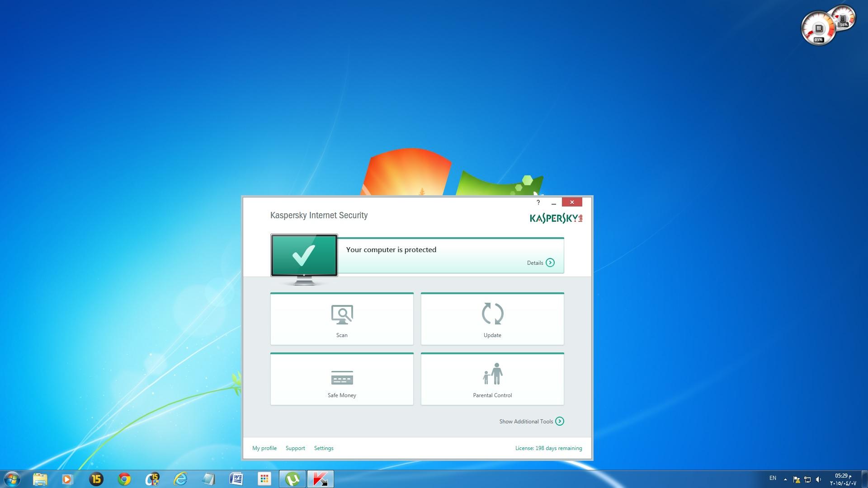868x488 pixels.
Task: Click the Kaspersky Internet Security title
Action: coord(319,216)
